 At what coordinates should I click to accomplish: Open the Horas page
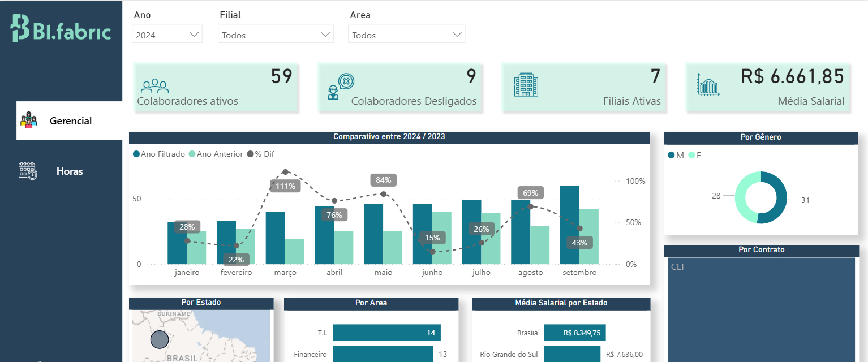[x=70, y=171]
